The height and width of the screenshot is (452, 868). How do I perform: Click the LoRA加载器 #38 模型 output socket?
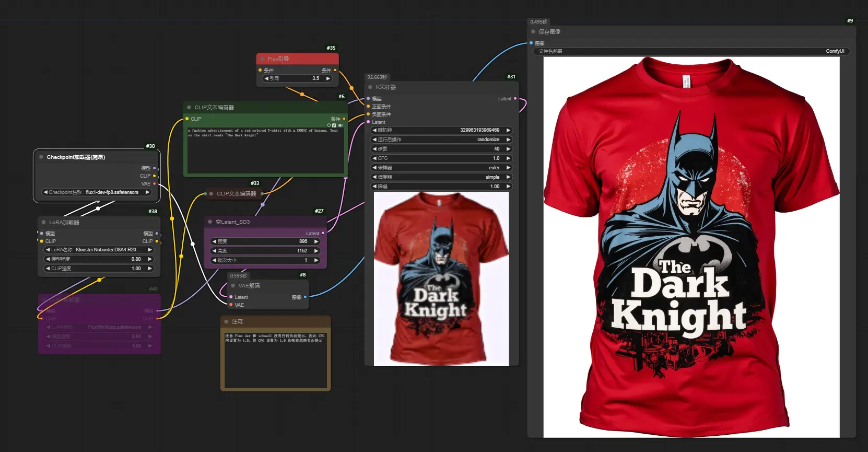[156, 234]
